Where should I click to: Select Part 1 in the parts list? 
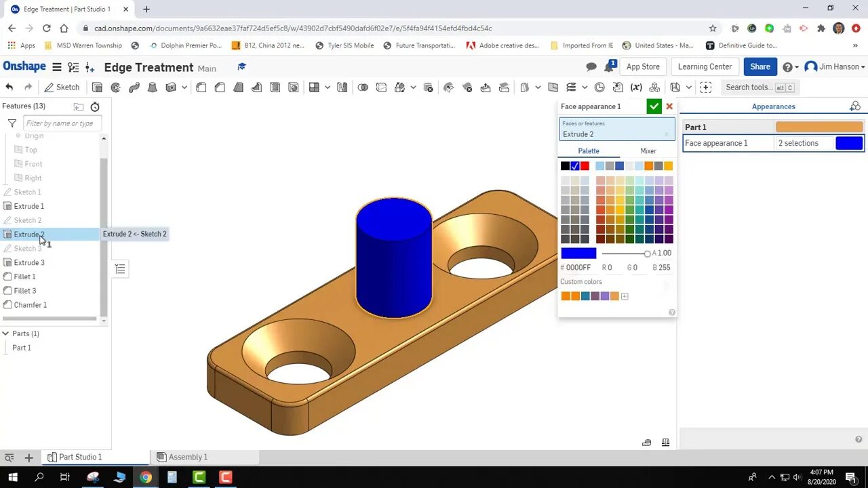click(22, 348)
